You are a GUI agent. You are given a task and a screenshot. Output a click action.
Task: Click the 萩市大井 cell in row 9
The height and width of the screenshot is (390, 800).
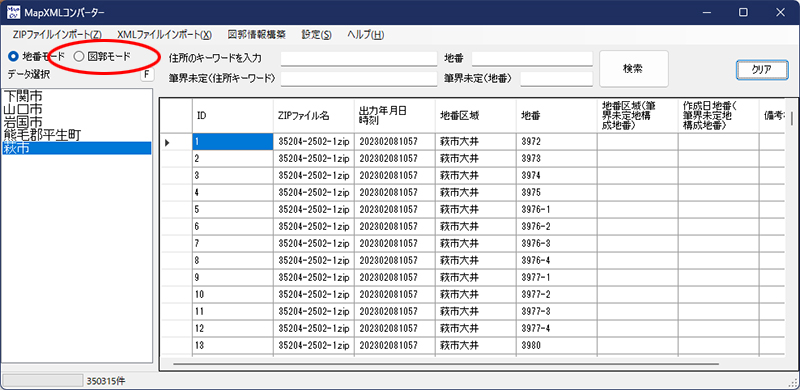click(x=476, y=278)
